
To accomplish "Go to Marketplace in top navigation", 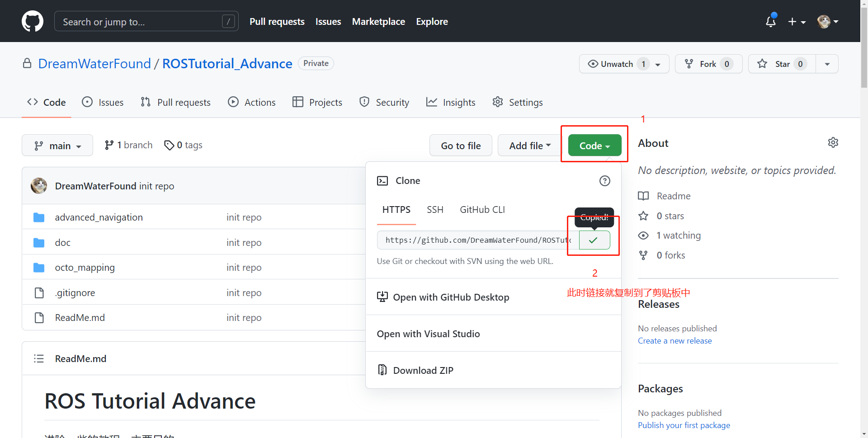I will click(378, 22).
